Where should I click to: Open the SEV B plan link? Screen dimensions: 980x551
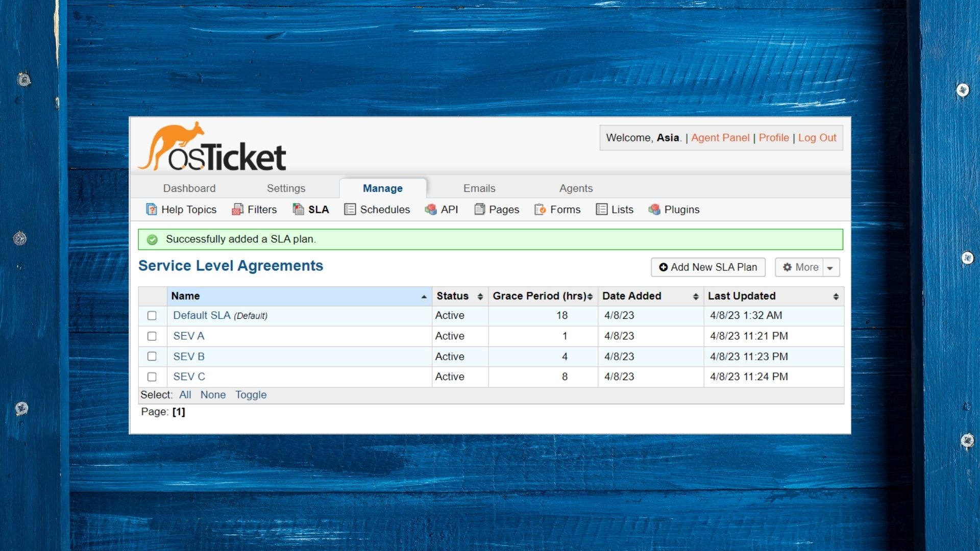point(189,357)
